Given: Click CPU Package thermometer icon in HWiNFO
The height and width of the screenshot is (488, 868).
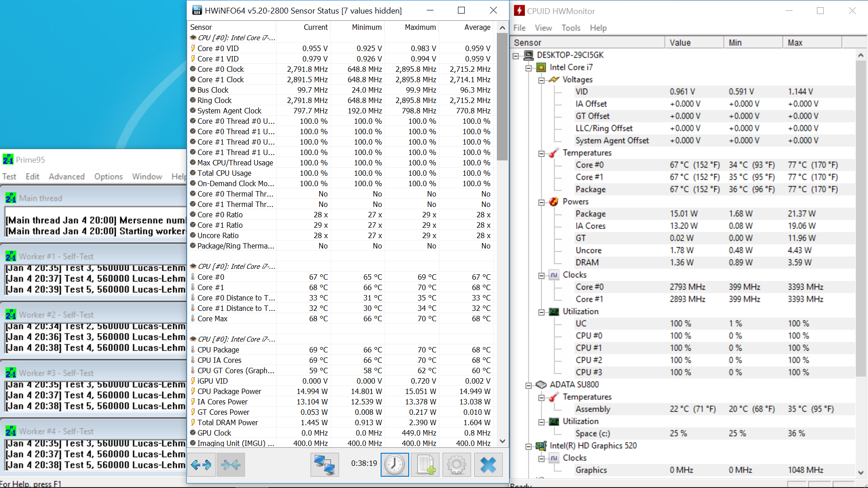Looking at the screenshot, I should click(193, 350).
